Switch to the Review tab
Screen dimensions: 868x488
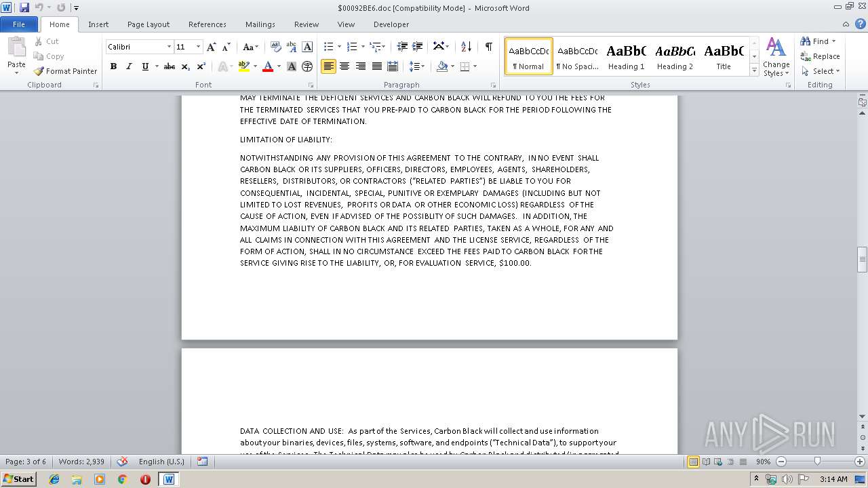[307, 24]
